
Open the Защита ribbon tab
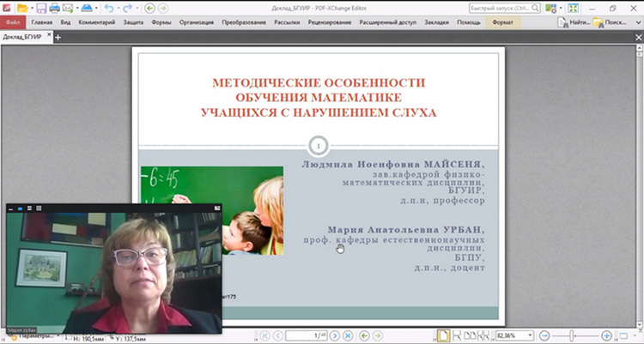pos(133,22)
